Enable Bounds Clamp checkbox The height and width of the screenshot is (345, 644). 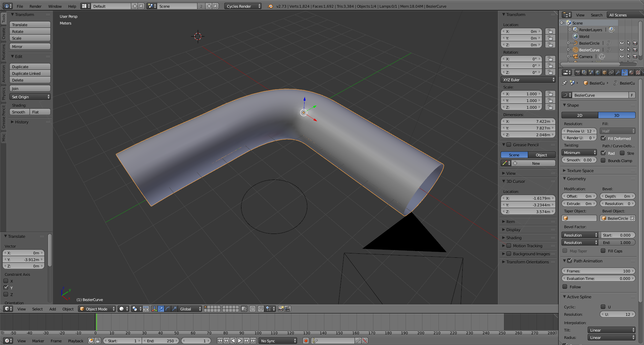click(603, 160)
